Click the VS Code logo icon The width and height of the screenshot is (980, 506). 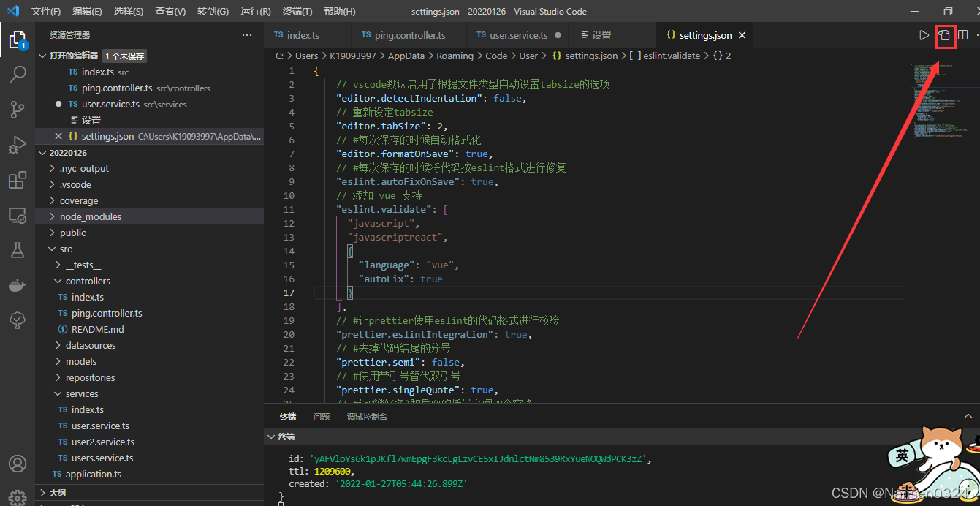(x=13, y=11)
